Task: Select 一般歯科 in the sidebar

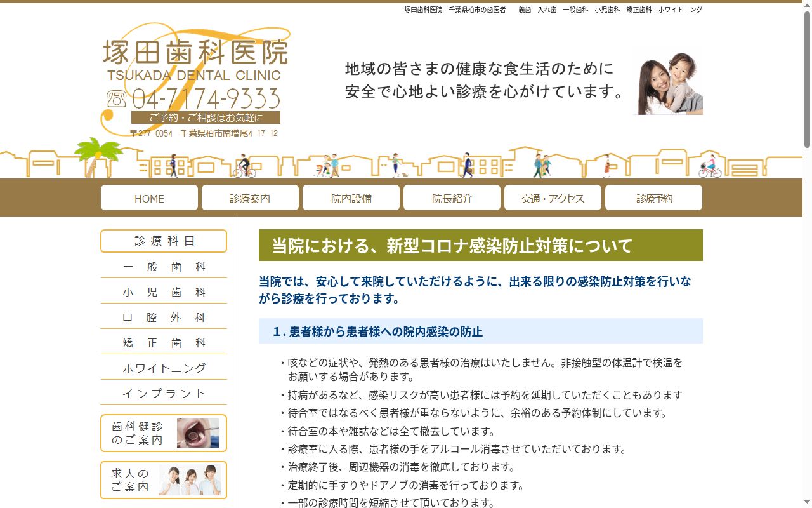Action: (164, 267)
